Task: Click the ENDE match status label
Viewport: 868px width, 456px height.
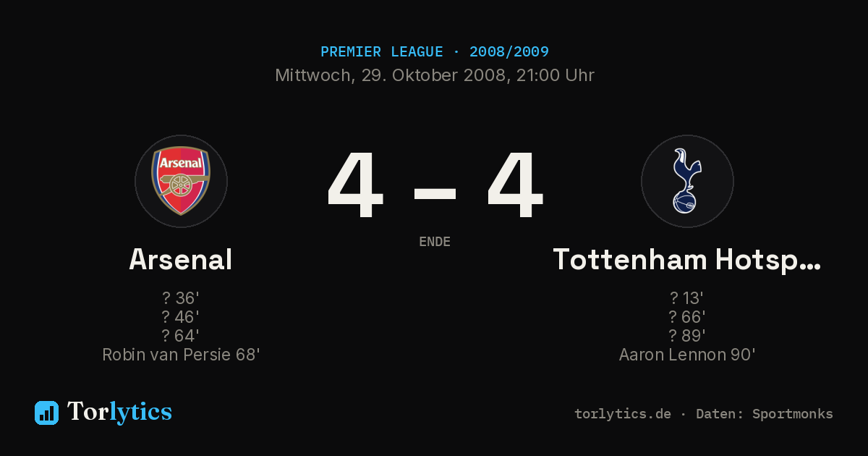Action: [435, 242]
